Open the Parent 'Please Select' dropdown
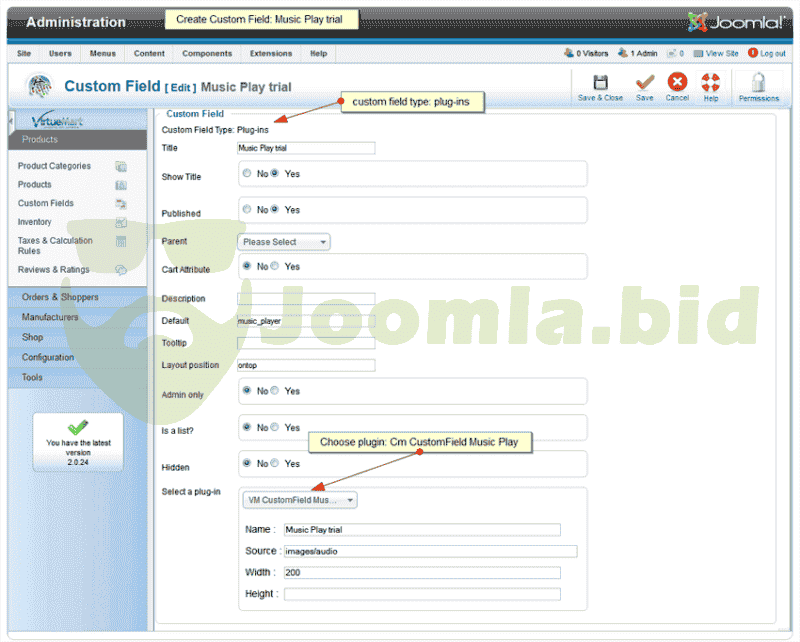This screenshot has width=800, height=642. (284, 242)
